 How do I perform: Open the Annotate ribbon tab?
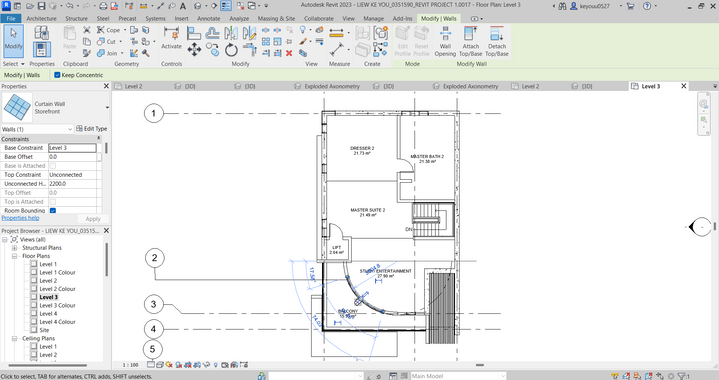209,18
